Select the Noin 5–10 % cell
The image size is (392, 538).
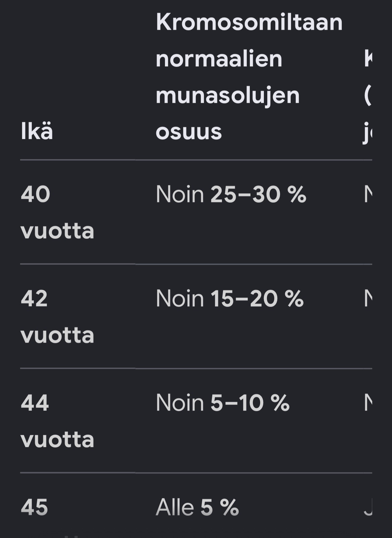click(x=223, y=403)
